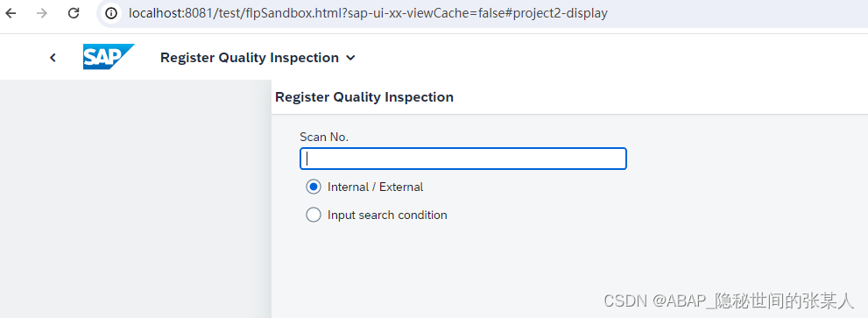The height and width of the screenshot is (318, 868).
Task: Click empty shell header right of title
Action: tap(609, 57)
